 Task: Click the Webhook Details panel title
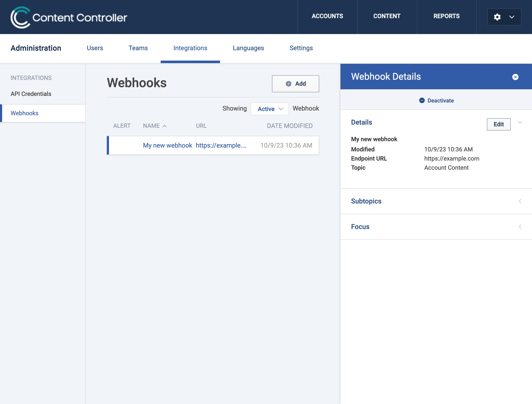coord(386,76)
